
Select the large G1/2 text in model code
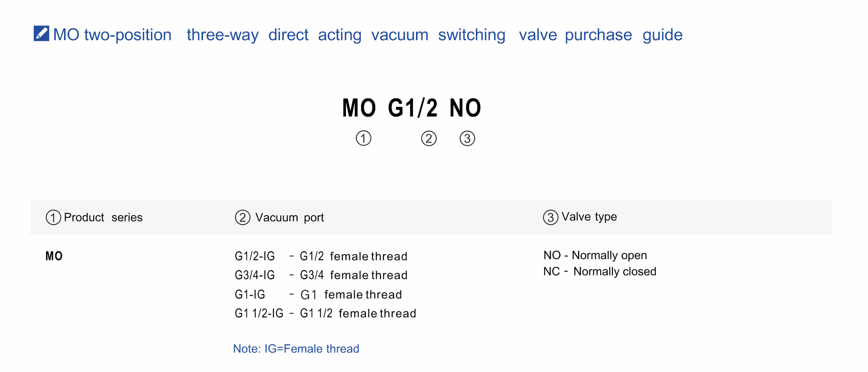413,108
